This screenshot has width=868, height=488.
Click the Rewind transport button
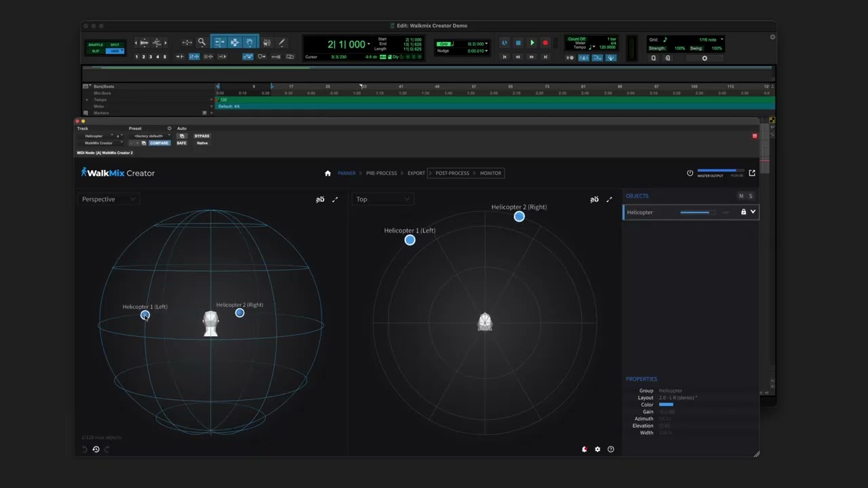tap(518, 57)
